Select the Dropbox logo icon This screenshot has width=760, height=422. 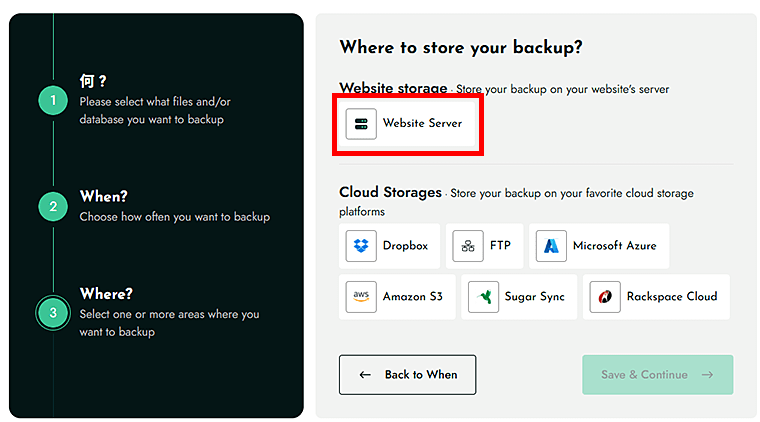pos(361,246)
